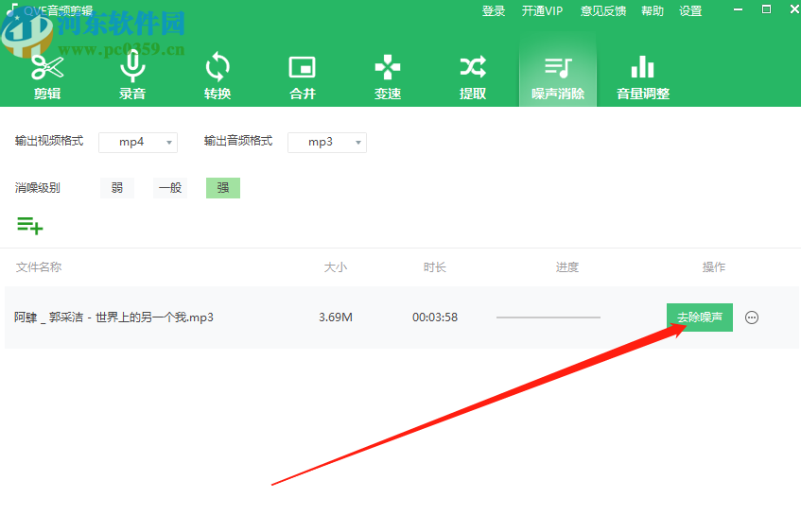Expand the 输出音频格式 mp3 dropdown

click(327, 143)
